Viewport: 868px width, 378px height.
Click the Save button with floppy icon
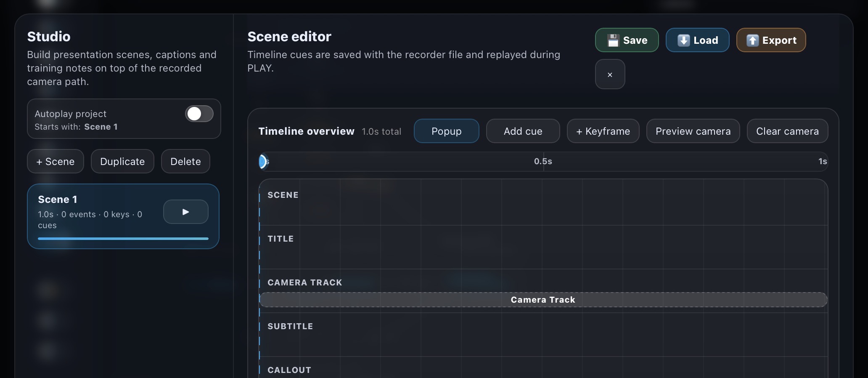627,40
